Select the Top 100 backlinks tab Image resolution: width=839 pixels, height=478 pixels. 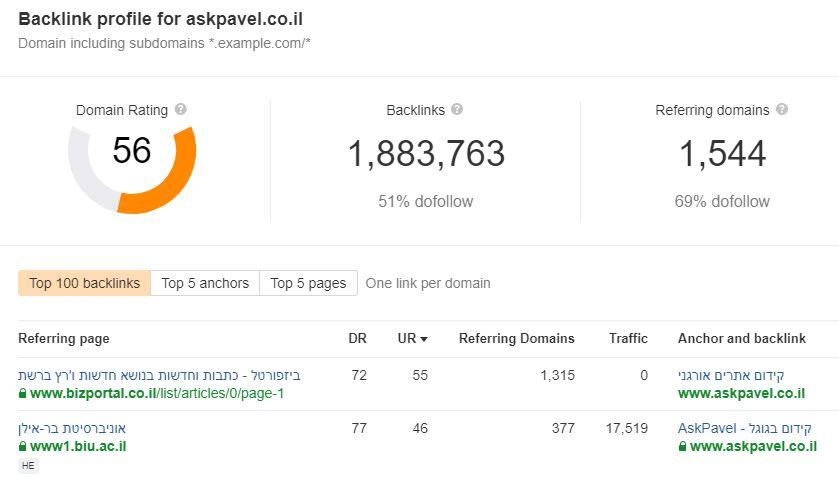85,283
